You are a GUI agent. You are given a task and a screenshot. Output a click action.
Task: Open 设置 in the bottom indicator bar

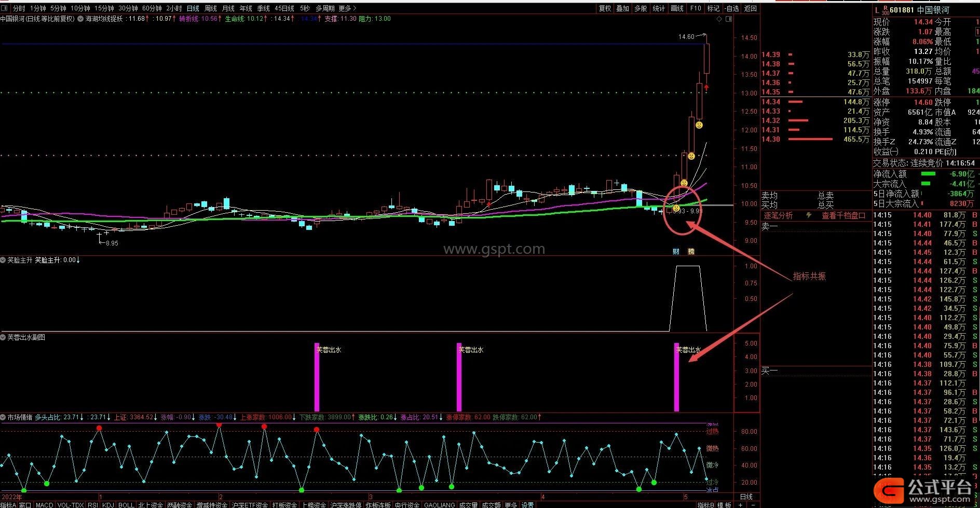[x=527, y=504]
